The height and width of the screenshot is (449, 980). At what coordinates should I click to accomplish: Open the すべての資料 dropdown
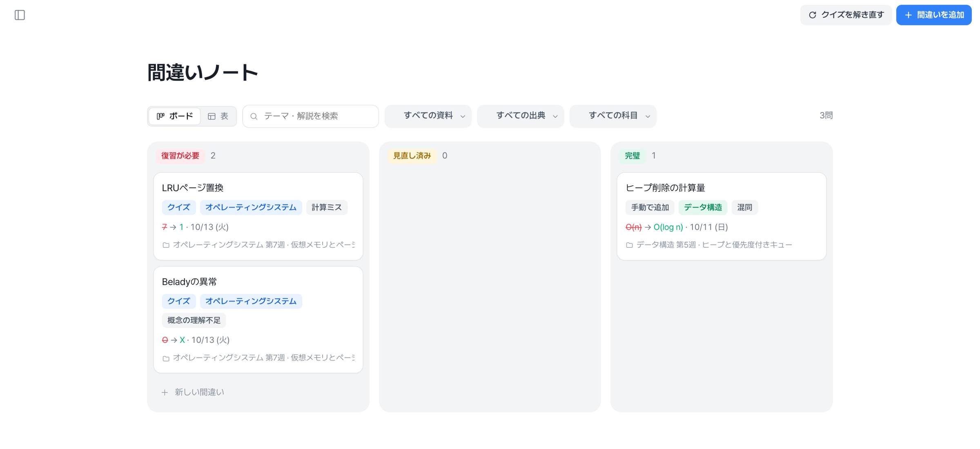[428, 116]
